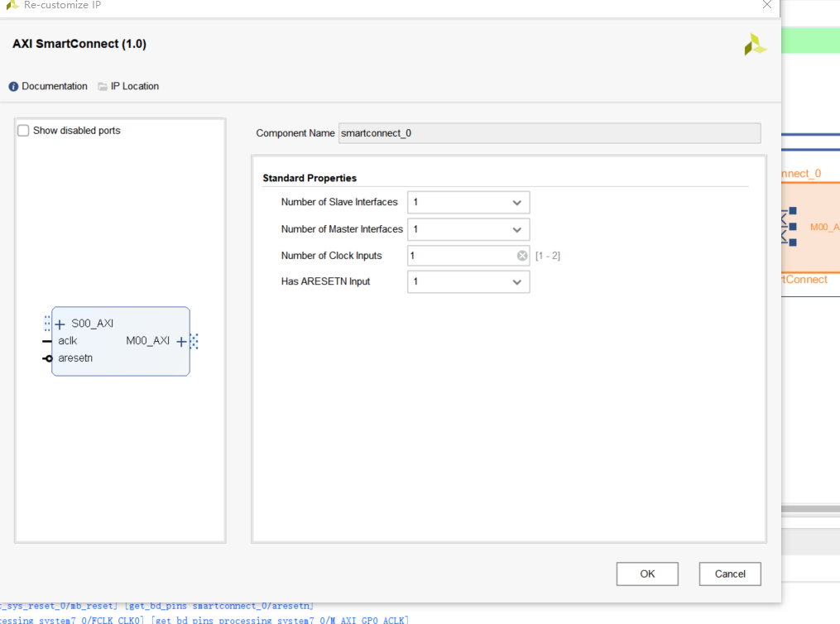Click the AXI SmartConnect (1.0) title

(79, 44)
